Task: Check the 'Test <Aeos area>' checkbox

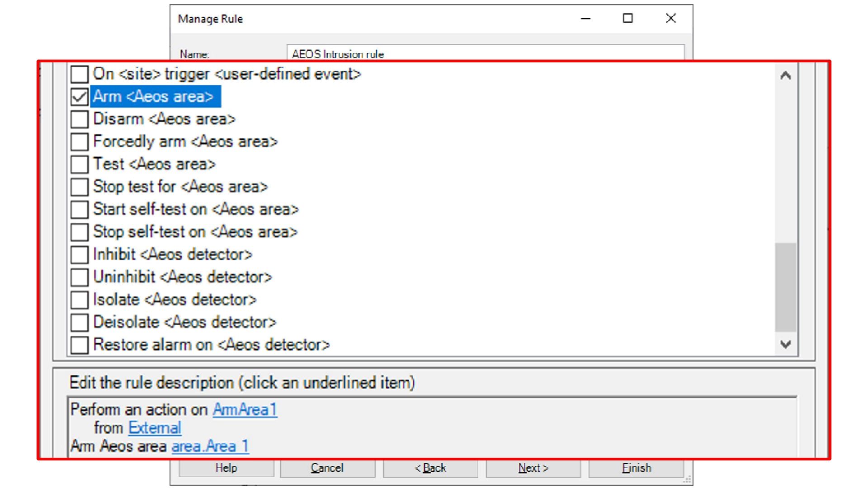Action: tap(80, 164)
